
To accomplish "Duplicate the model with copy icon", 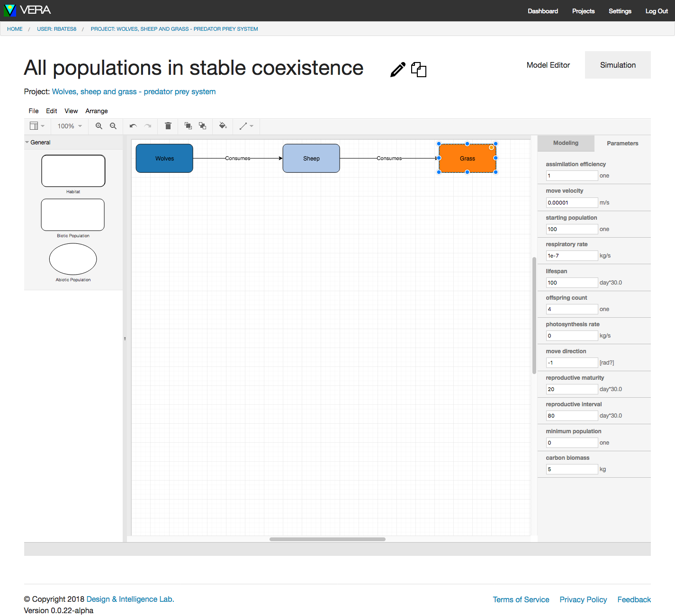I will tap(418, 70).
